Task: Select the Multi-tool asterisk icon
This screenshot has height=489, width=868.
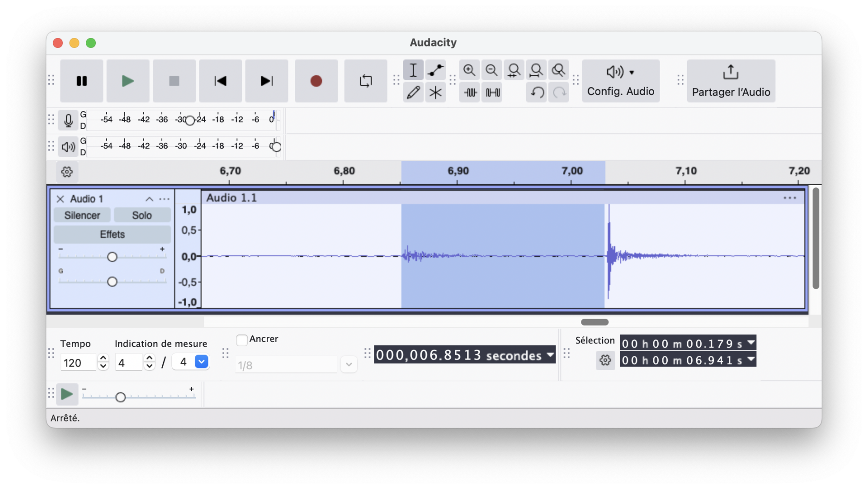Action: click(x=436, y=92)
